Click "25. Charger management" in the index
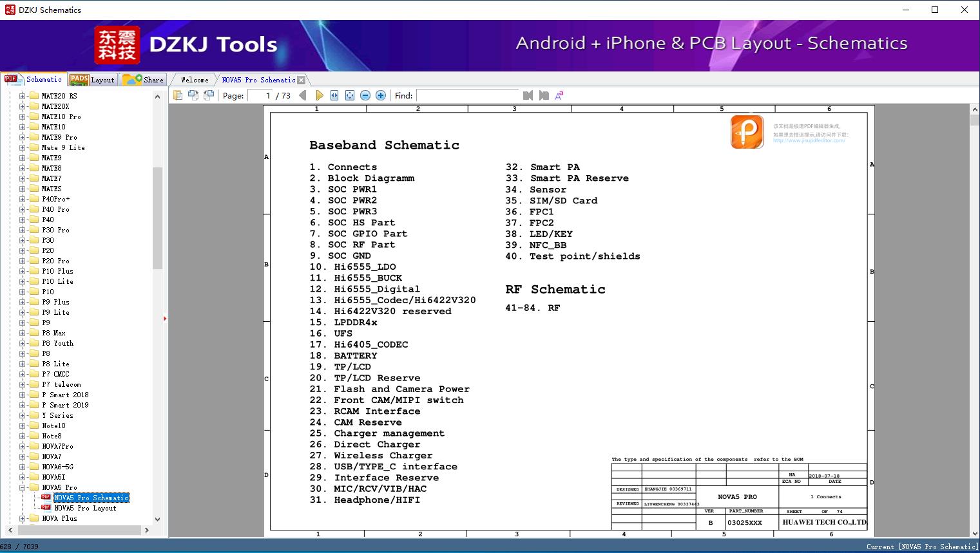This screenshot has width=980, height=553. coord(377,433)
